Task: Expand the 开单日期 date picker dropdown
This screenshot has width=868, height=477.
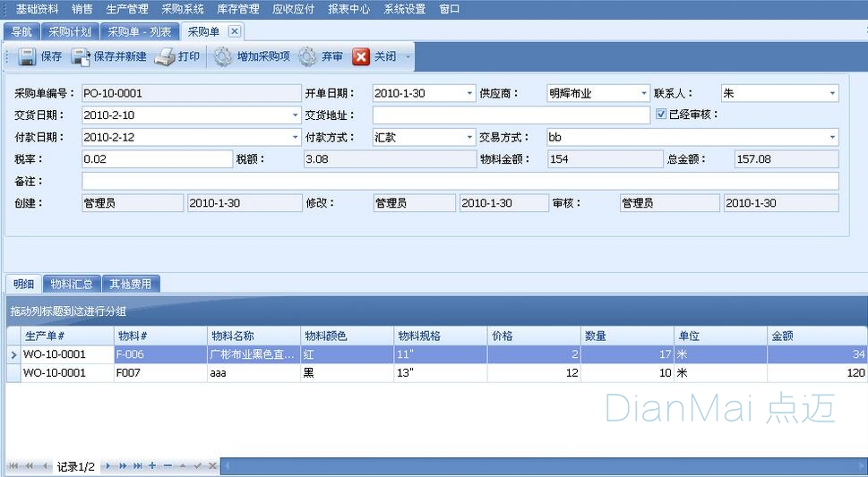Action: [469, 93]
